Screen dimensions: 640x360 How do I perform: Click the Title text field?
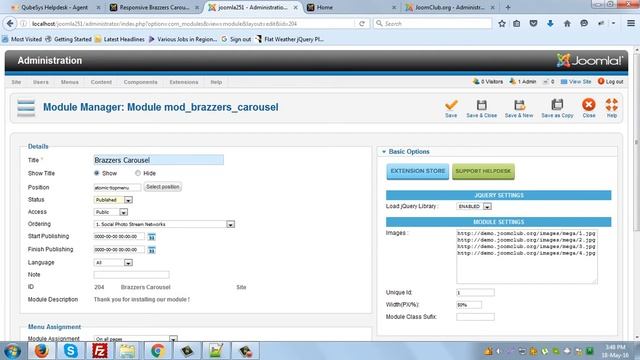tap(159, 160)
